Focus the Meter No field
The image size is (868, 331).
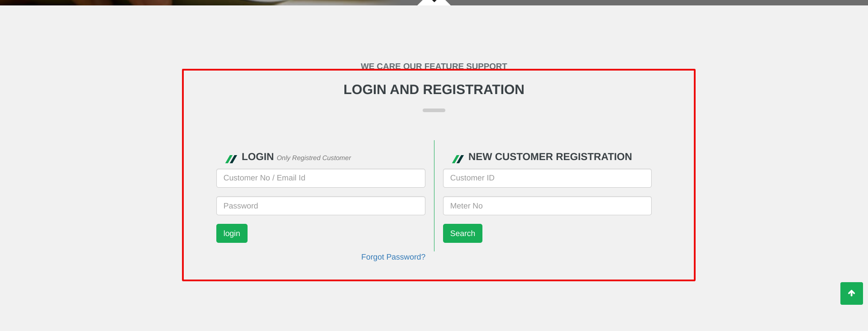point(547,206)
